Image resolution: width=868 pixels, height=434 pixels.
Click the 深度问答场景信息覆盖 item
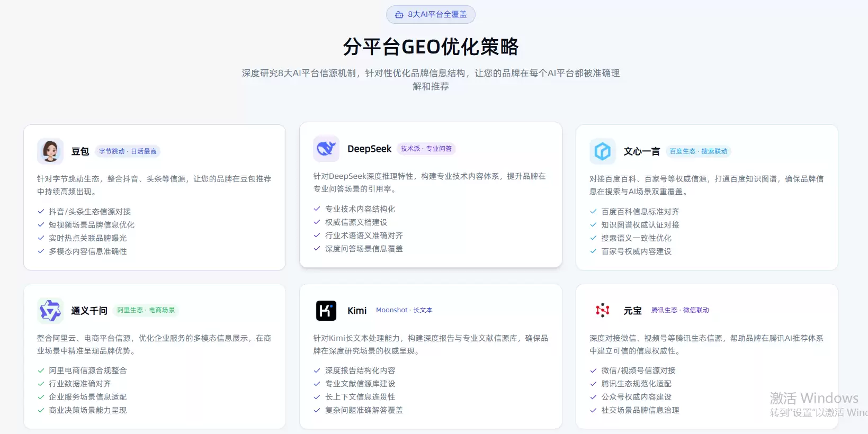tap(358, 249)
